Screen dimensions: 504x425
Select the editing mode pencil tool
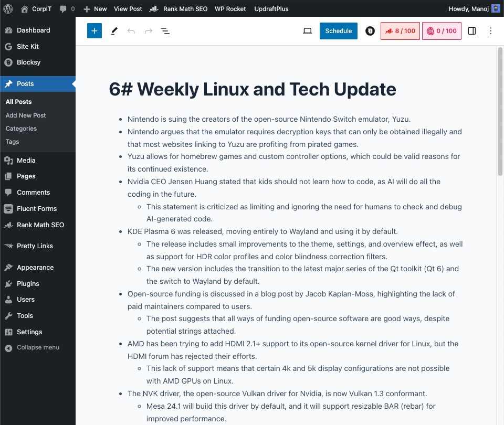coord(114,31)
